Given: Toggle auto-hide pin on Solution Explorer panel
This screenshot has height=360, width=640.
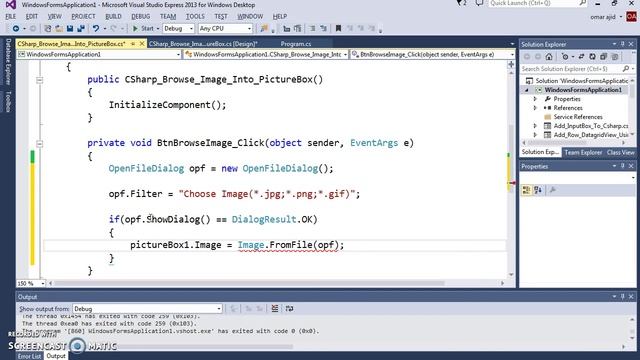Looking at the screenshot, I should click(622, 44).
